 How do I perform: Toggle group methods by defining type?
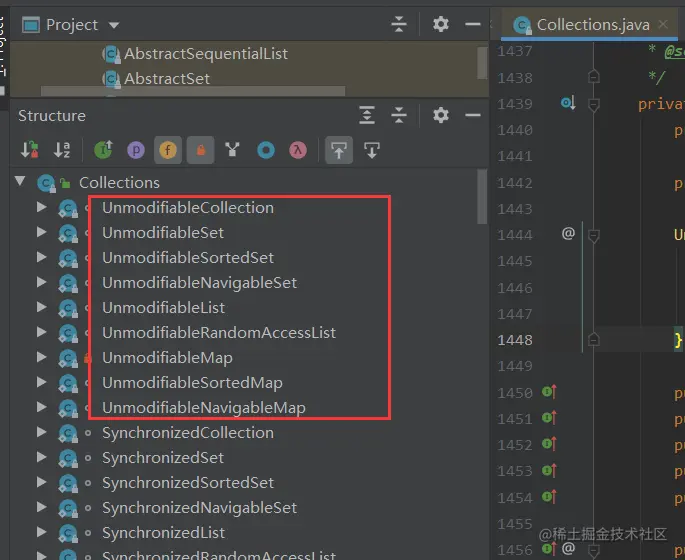pyautogui.click(x=232, y=150)
